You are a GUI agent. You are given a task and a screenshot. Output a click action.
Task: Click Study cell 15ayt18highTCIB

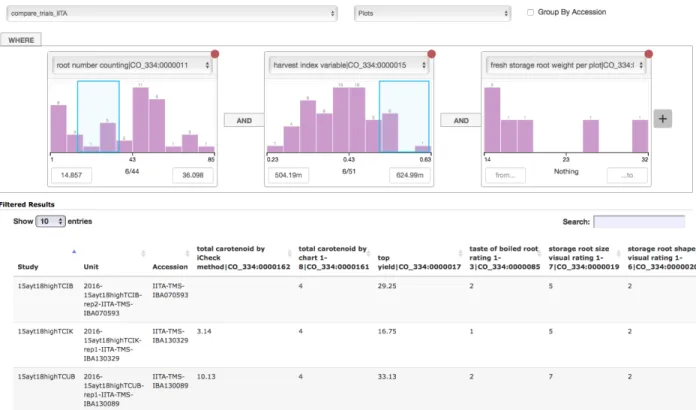45,286
